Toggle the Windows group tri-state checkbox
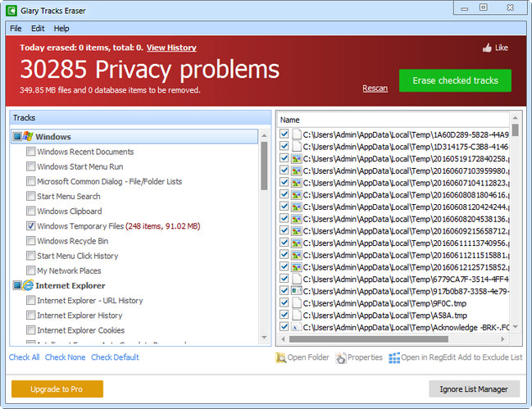 [x=16, y=137]
